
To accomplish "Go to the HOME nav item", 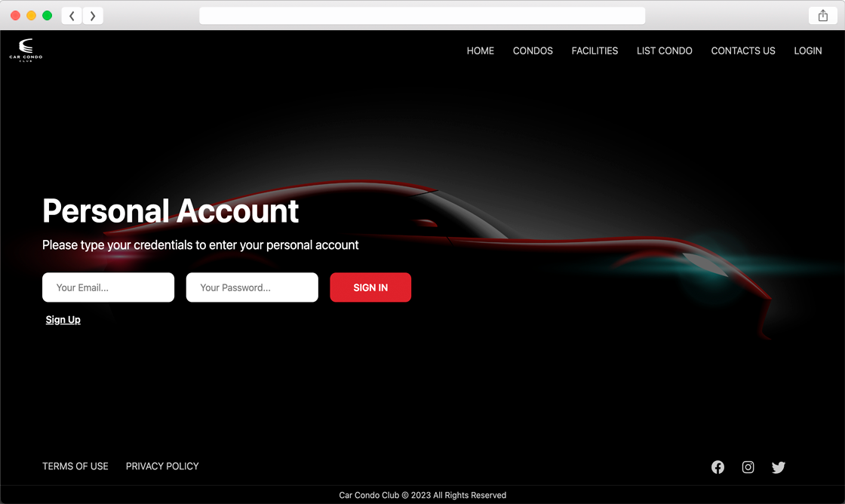I will point(480,51).
